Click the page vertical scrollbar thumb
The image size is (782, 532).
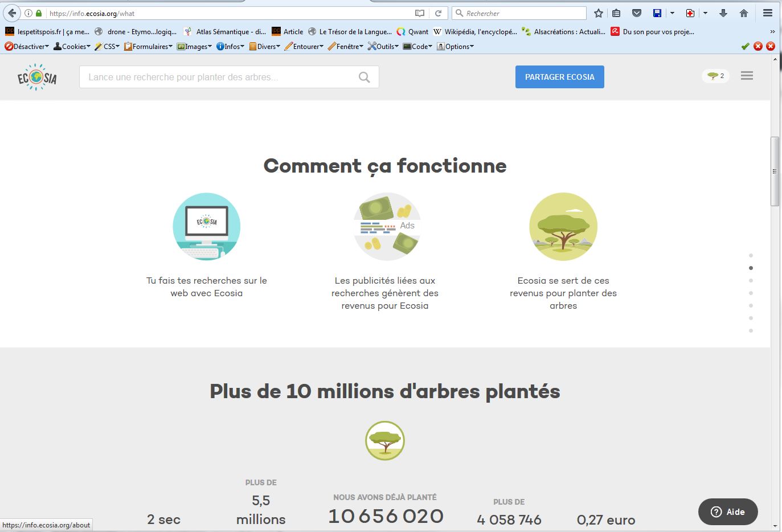pos(775,171)
